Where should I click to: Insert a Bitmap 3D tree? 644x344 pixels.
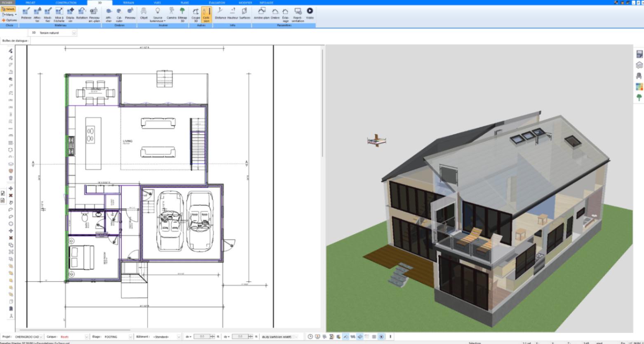(x=182, y=14)
